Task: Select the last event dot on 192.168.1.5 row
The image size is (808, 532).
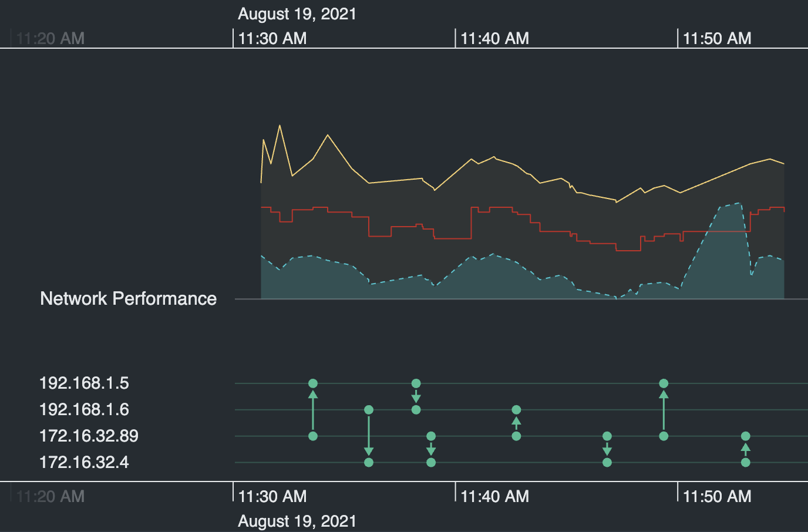Action: (x=664, y=383)
